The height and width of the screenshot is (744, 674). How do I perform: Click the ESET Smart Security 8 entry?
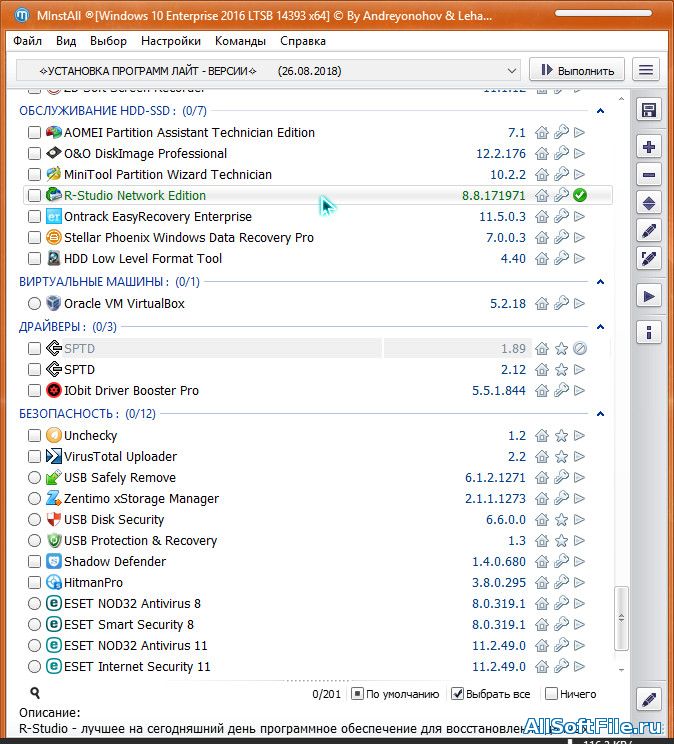129,624
